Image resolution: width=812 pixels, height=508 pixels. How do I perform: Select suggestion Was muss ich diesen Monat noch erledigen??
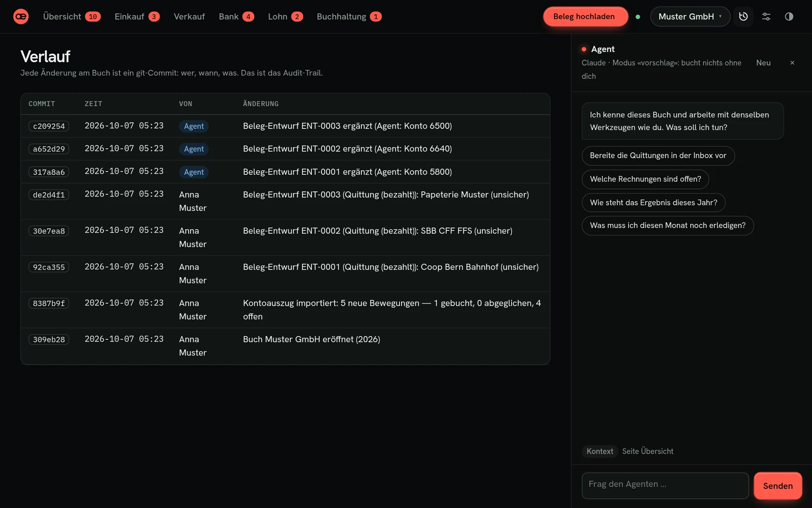tap(667, 226)
